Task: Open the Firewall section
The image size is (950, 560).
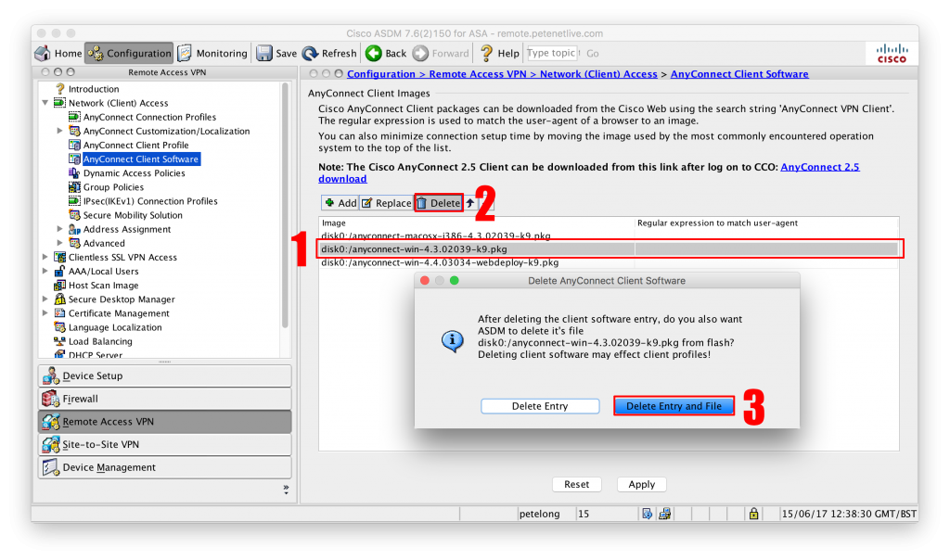Action: click(165, 399)
